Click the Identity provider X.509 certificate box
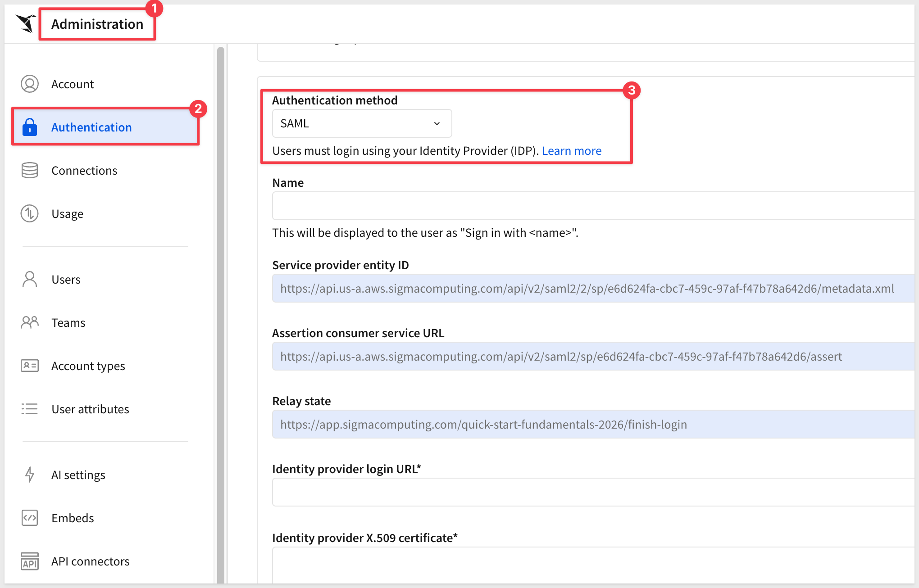Viewport: 919px width, 588px height. (593, 565)
